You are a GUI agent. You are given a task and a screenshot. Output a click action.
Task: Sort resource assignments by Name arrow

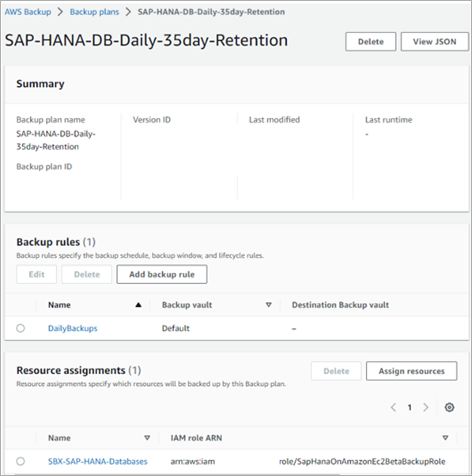point(147,438)
